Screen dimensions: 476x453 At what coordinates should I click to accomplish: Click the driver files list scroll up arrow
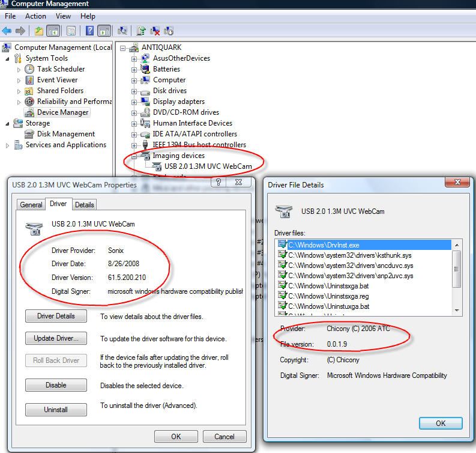click(457, 245)
